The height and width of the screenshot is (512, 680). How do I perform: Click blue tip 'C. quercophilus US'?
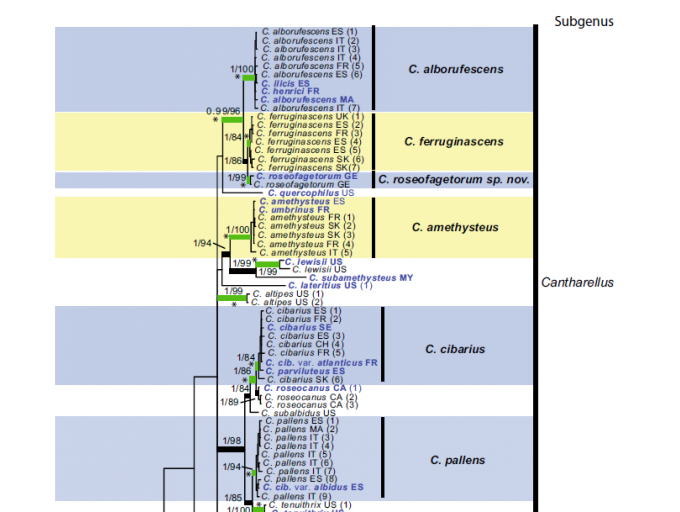point(311,193)
